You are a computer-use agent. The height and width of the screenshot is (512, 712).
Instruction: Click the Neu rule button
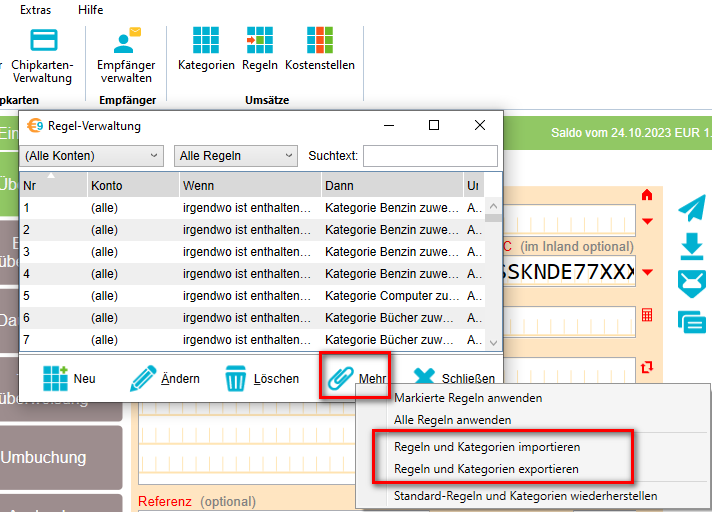[69, 378]
